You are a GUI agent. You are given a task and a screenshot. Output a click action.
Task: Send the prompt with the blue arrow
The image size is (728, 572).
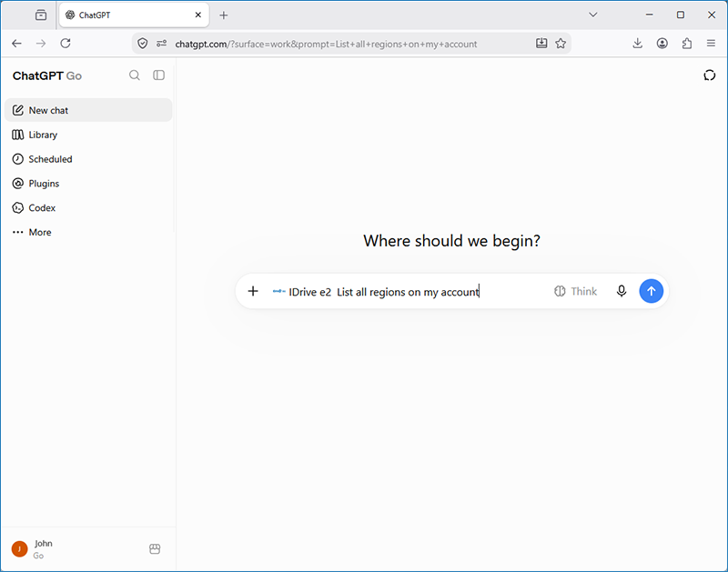click(x=651, y=291)
